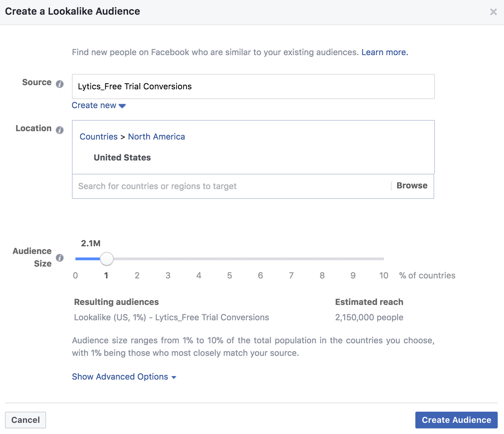Image resolution: width=504 pixels, height=434 pixels.
Task: Click the Create Audience button
Action: click(456, 420)
